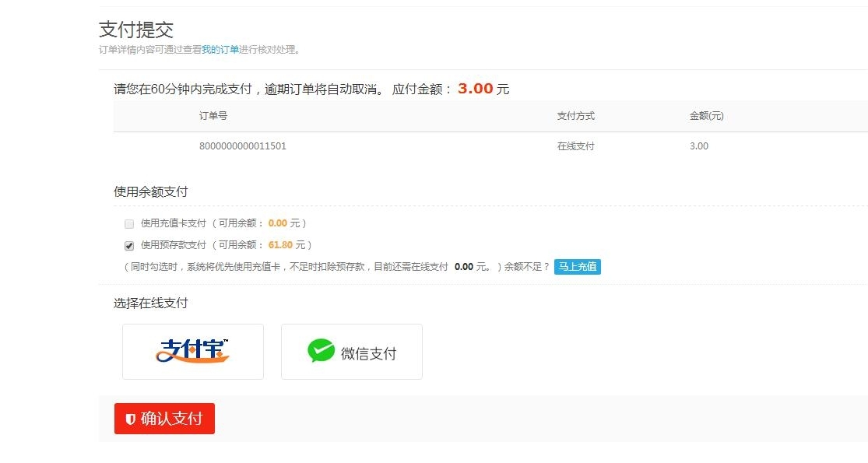Click the 使用余额支付 section heading
868x463 pixels.
[x=150, y=192]
